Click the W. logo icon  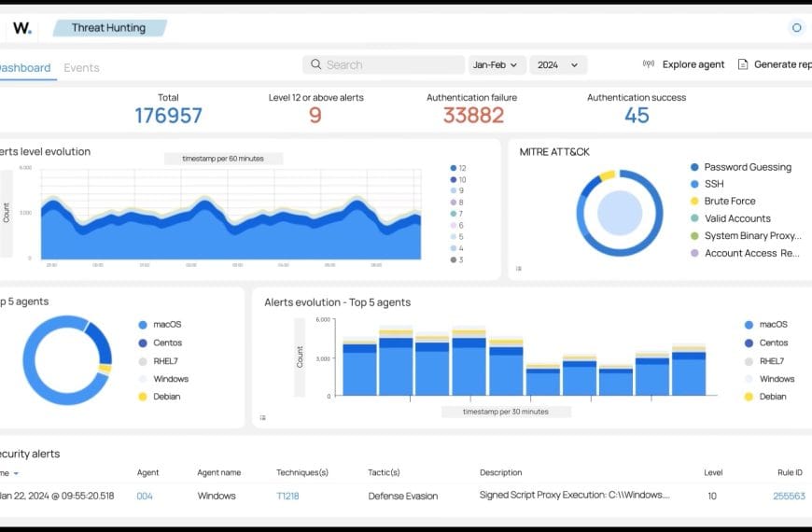21,28
